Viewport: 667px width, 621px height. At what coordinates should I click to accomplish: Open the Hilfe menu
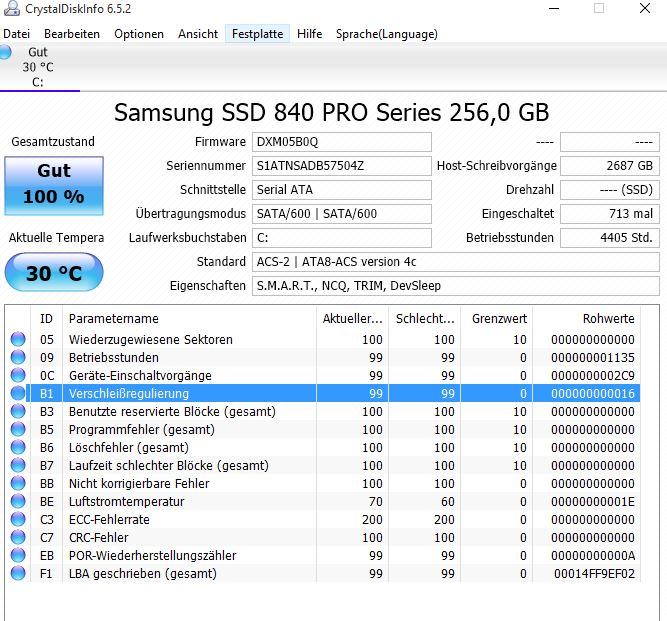point(309,34)
